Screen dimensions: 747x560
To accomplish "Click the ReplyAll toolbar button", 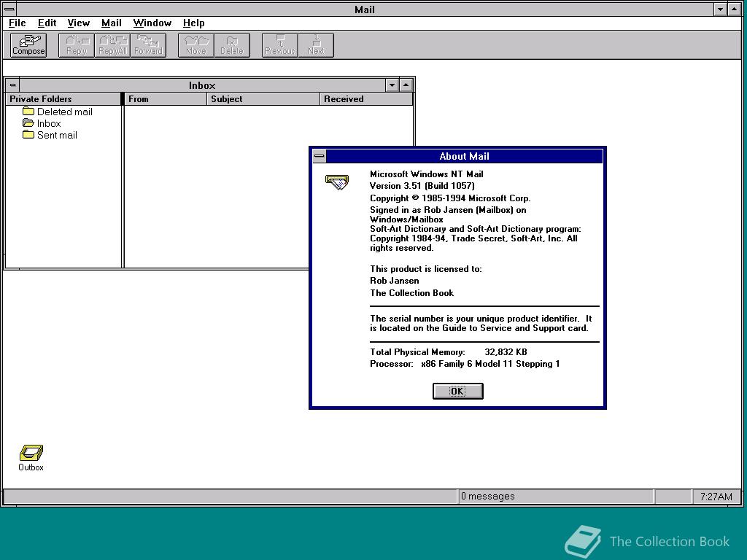I will point(112,45).
